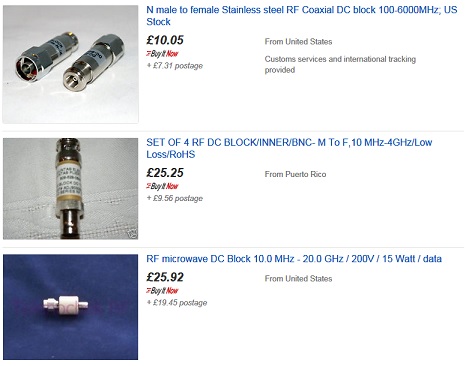This screenshot has height=366, width=469.
Task: Click the + £19.45 postage text
Action: (177, 303)
